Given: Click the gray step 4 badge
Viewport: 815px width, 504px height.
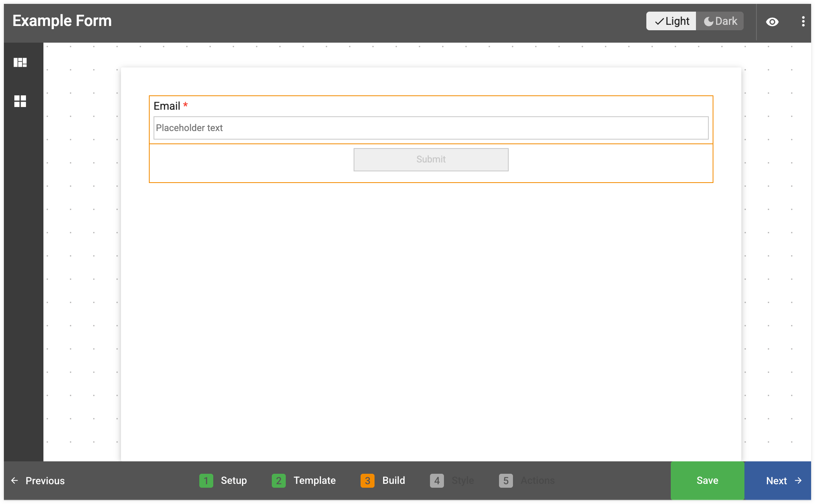Looking at the screenshot, I should coord(437,481).
